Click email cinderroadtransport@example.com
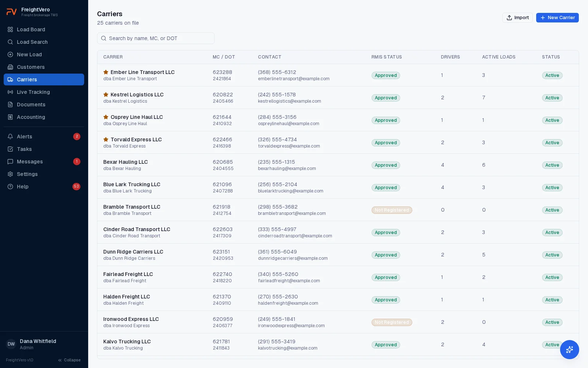 pyautogui.click(x=295, y=236)
